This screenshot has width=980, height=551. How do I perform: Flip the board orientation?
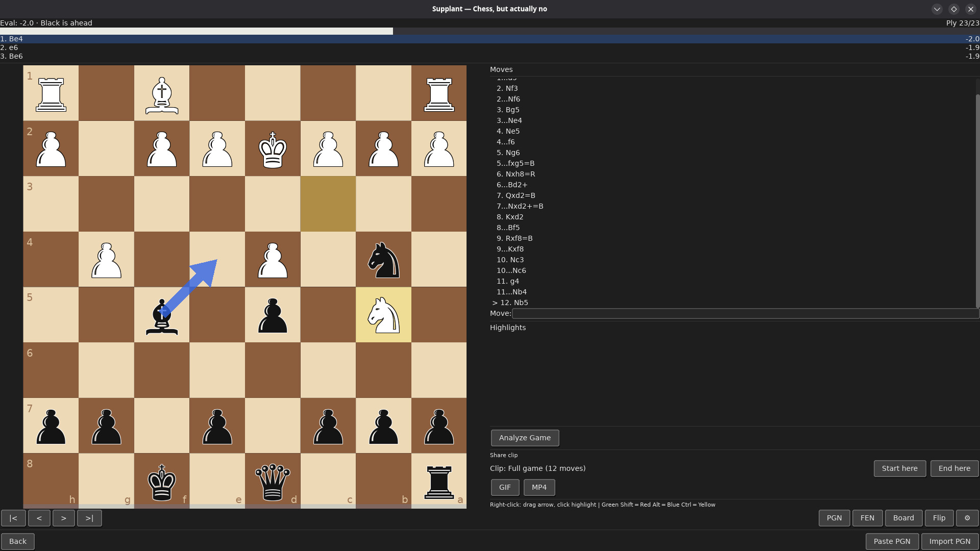click(939, 518)
